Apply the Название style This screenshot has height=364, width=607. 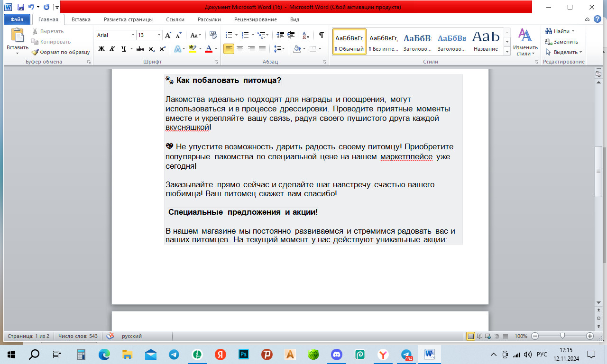coord(486,41)
